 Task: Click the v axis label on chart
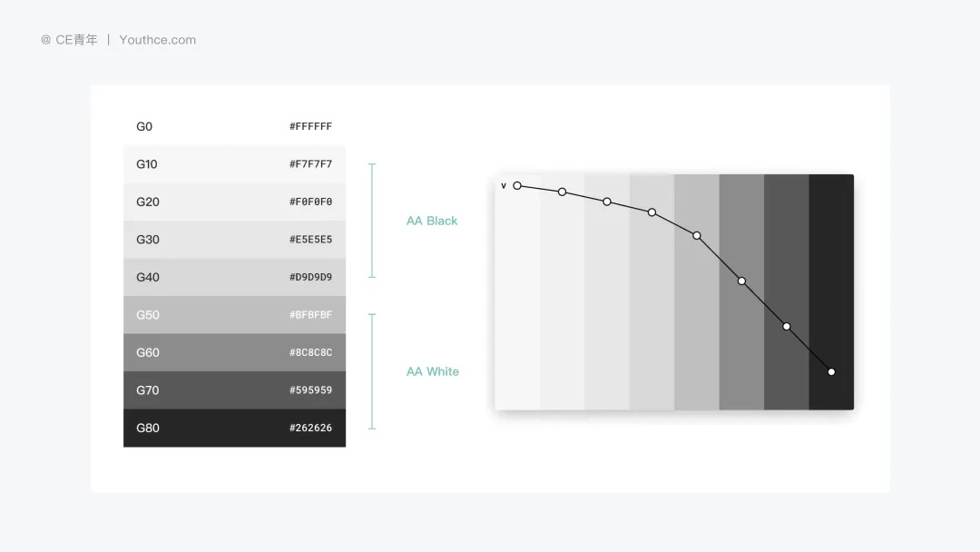504,186
